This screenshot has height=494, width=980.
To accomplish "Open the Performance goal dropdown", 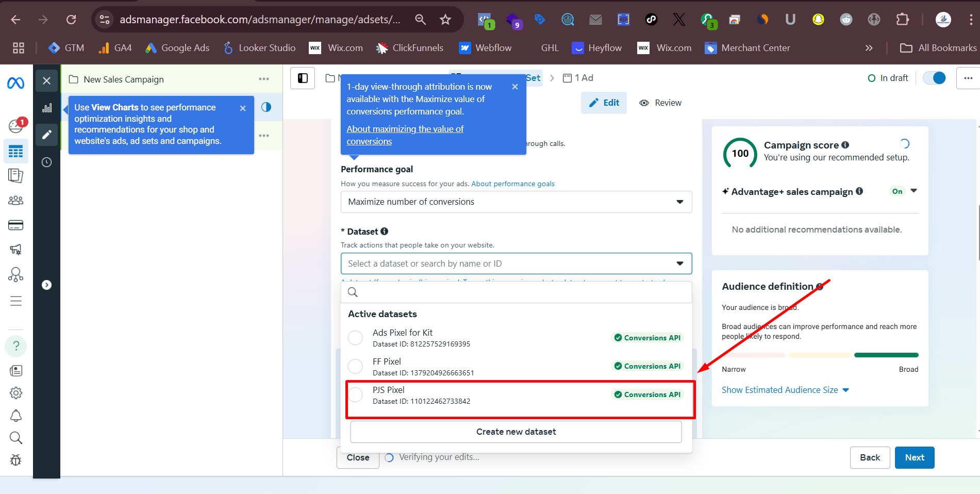I will pyautogui.click(x=516, y=202).
